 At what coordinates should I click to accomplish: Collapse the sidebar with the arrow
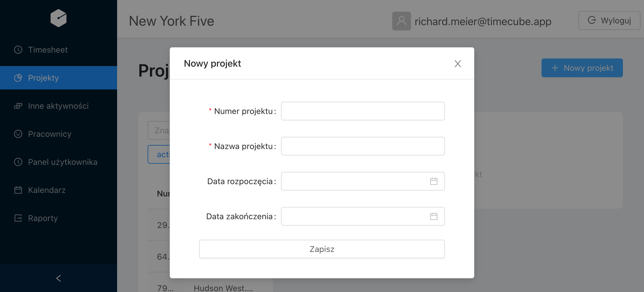59,278
